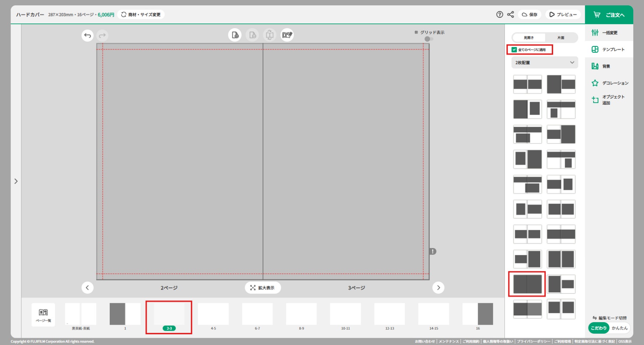The image size is (644, 345).
Task: Open the デコレーション star panel
Action: pyautogui.click(x=609, y=83)
